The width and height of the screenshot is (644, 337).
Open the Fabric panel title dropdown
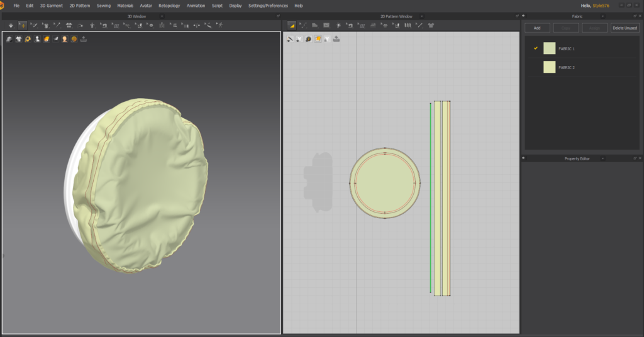pyautogui.click(x=603, y=16)
